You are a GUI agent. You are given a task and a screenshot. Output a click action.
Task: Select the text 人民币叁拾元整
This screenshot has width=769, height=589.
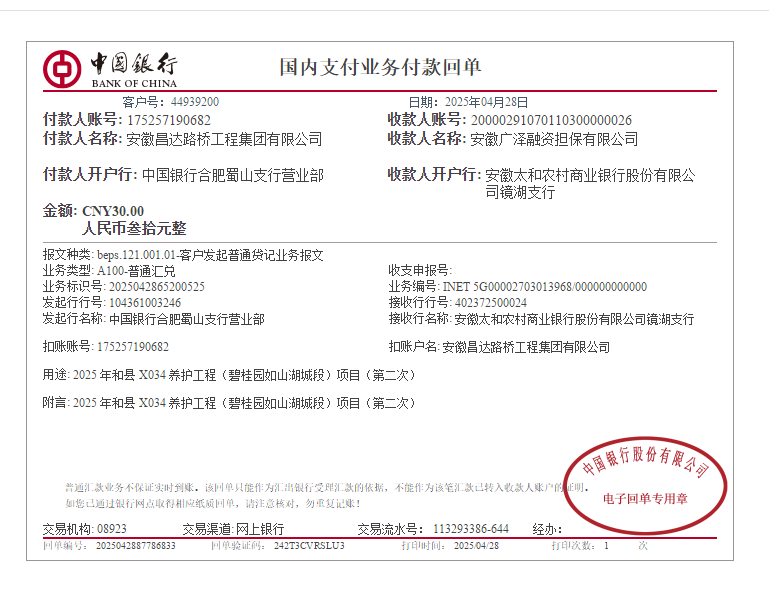(134, 229)
